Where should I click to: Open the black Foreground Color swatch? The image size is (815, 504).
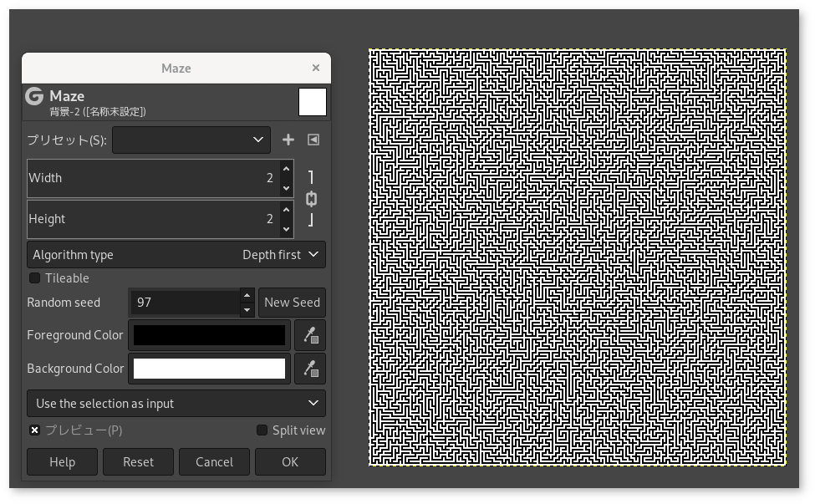209,335
